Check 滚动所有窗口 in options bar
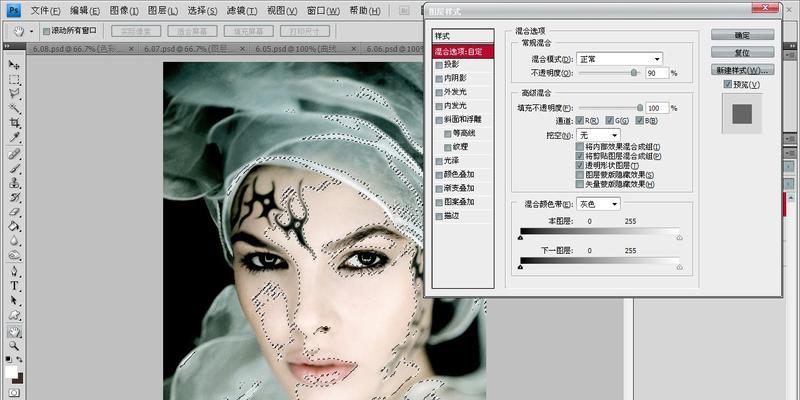This screenshot has height=400, width=800. 46,31
